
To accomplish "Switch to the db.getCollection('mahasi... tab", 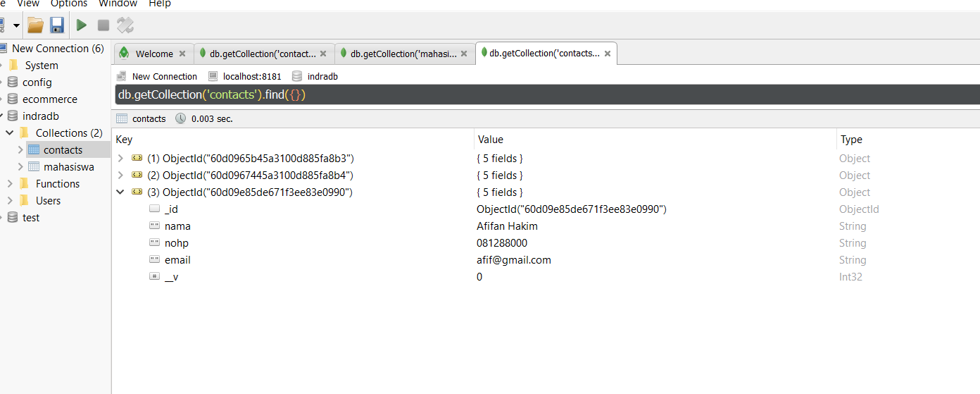I will 403,54.
